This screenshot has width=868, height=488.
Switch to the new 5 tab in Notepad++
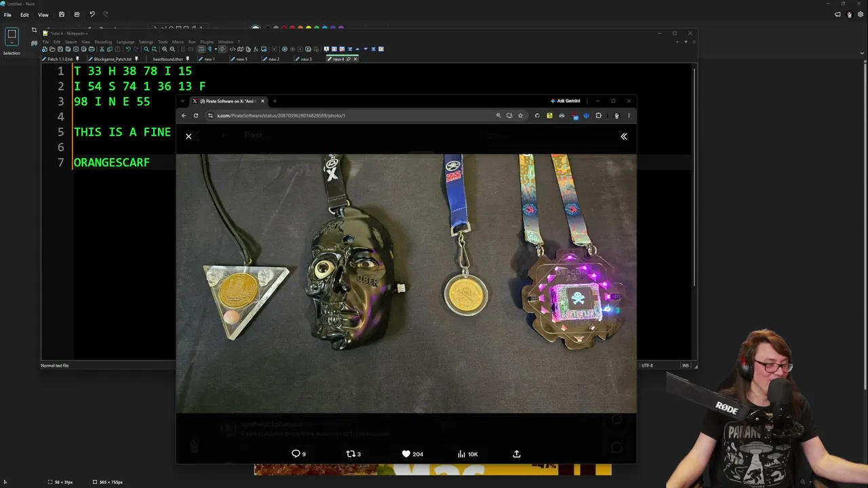[240, 59]
